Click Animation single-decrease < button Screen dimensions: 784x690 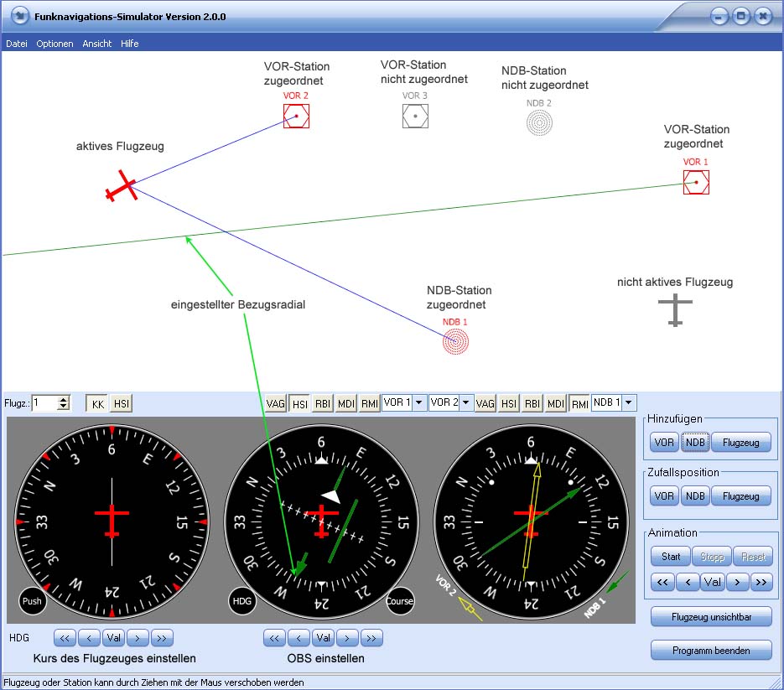(688, 582)
